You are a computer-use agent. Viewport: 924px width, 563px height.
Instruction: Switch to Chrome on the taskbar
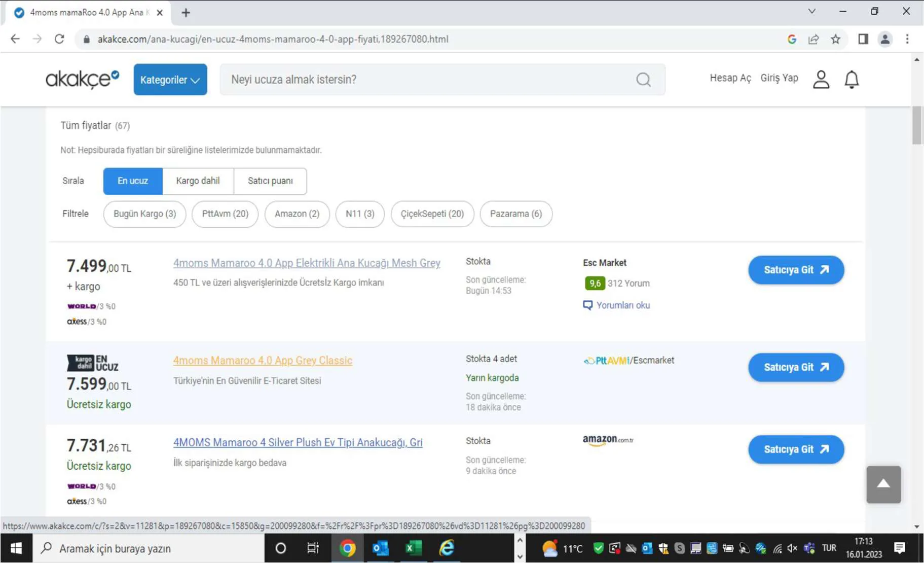tap(347, 548)
